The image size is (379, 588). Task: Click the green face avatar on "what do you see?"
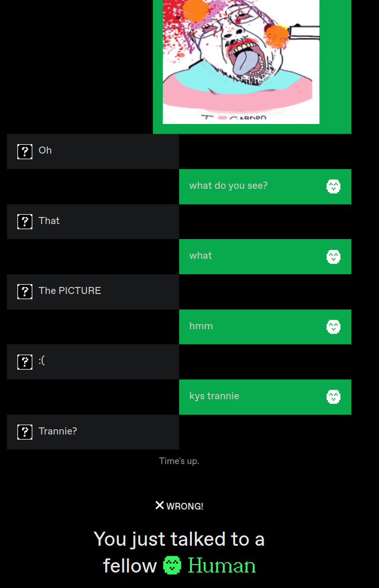click(x=334, y=186)
